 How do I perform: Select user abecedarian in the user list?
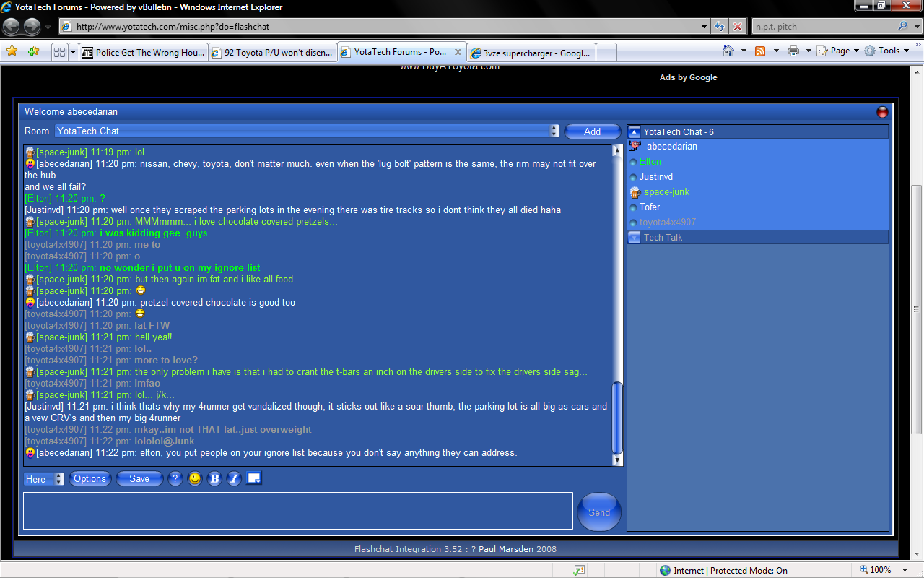pyautogui.click(x=672, y=147)
